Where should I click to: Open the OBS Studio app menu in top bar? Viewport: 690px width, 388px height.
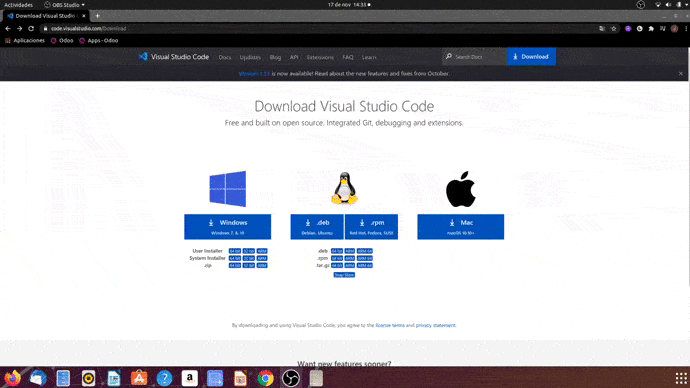[x=65, y=5]
